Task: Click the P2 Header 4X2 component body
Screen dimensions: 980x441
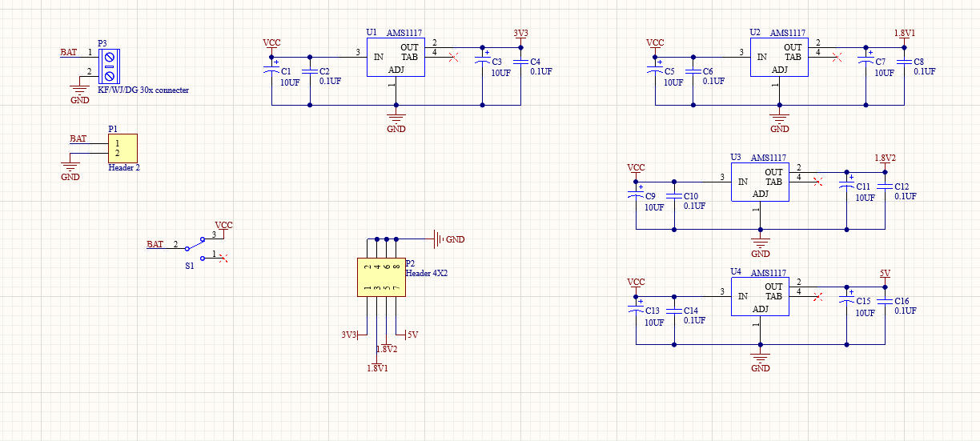Action: [x=380, y=277]
